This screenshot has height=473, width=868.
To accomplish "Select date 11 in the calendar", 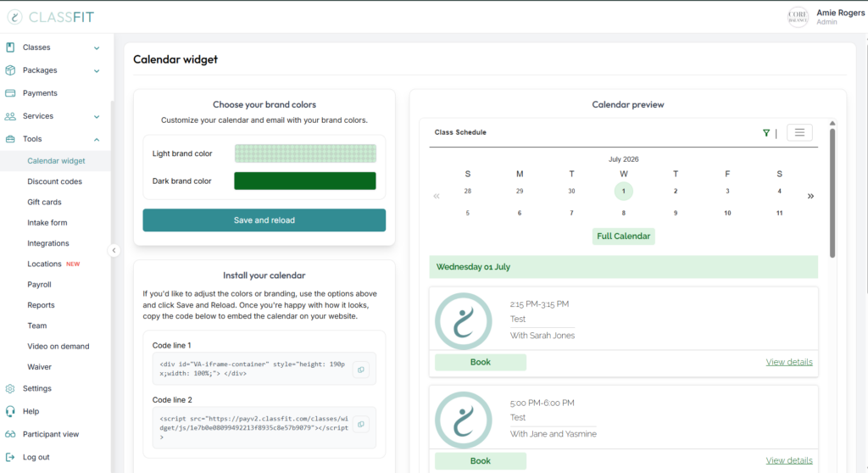I will [780, 214].
